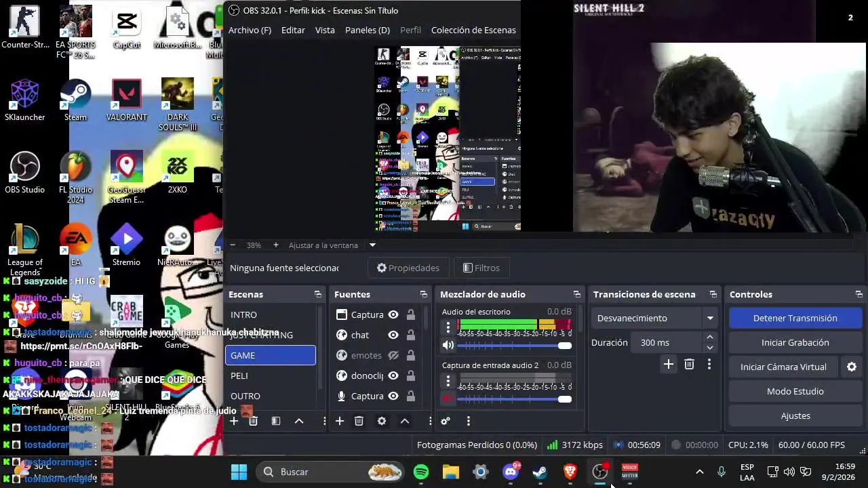Image resolution: width=868 pixels, height=488 pixels.
Task: Open Brave browser from the taskbar
Action: (570, 472)
